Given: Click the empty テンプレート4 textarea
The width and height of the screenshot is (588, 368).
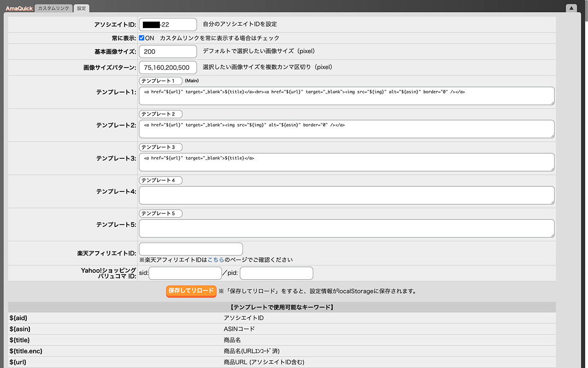Looking at the screenshot, I should (x=346, y=195).
